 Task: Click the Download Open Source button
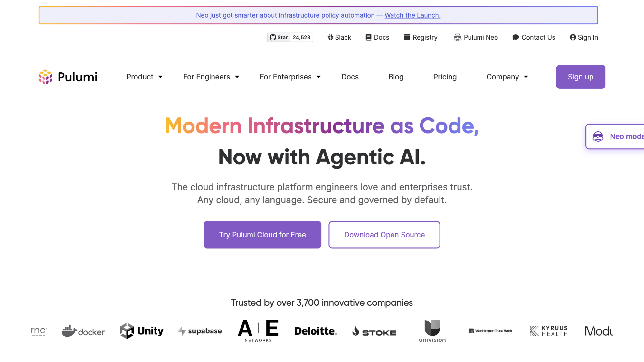pos(384,235)
